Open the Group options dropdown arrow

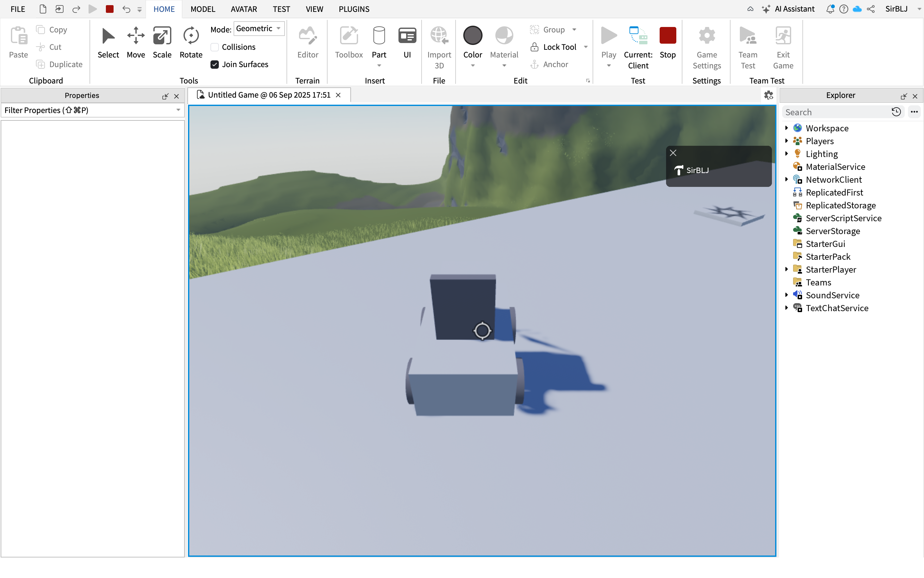574,30
